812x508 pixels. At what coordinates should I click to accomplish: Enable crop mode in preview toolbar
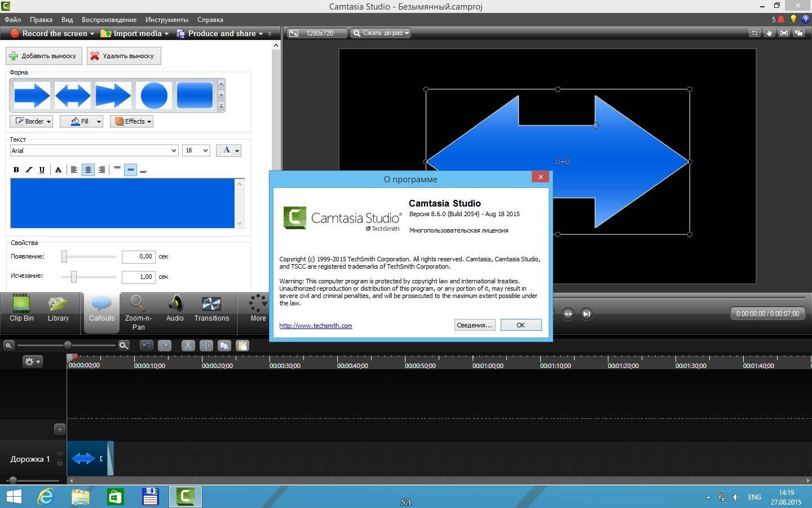754,33
